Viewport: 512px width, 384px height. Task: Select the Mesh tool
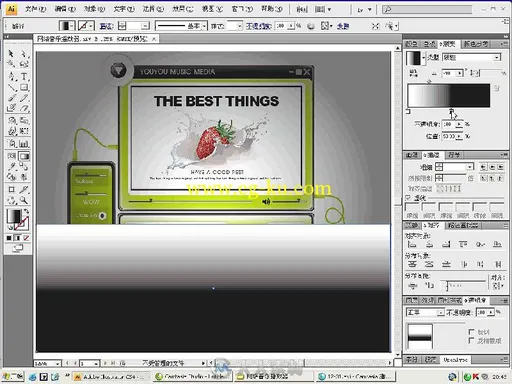point(11,156)
